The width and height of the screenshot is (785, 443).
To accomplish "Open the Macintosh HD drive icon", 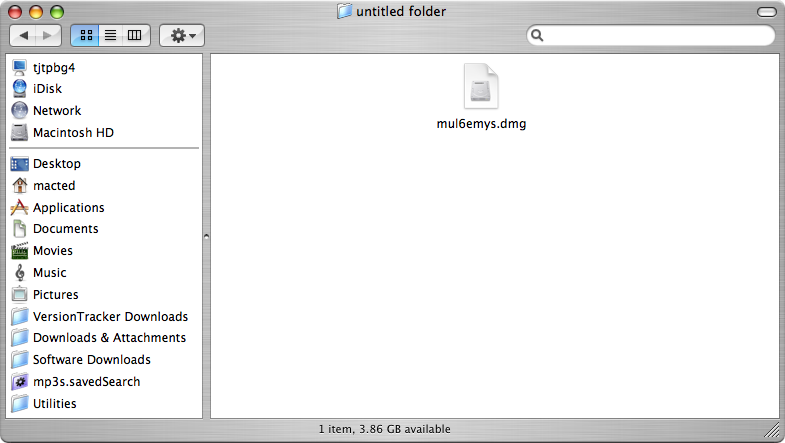I will 19,133.
